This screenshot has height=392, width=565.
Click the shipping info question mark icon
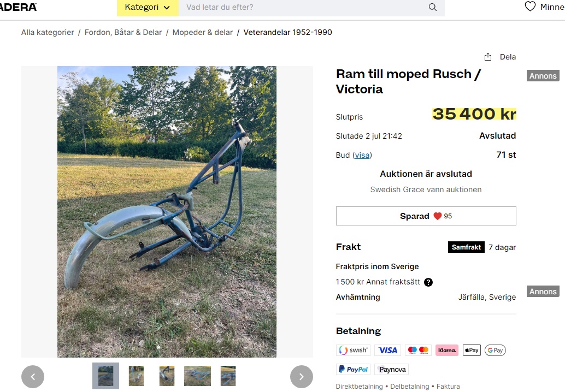(428, 282)
